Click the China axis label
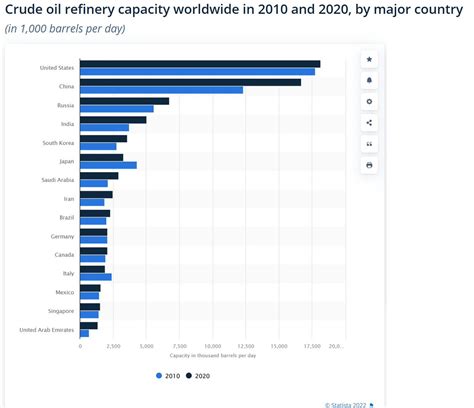 click(x=66, y=86)
